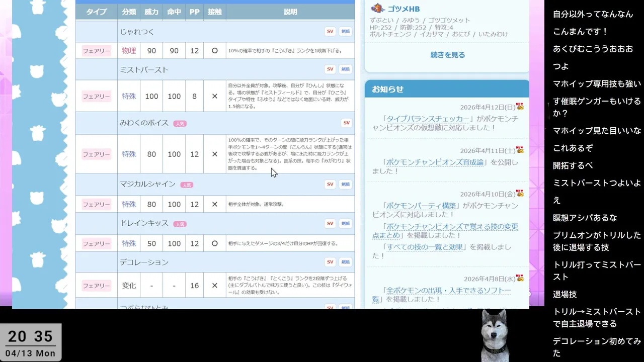
Task: Click the 分類 column header
Action: pos(129,12)
